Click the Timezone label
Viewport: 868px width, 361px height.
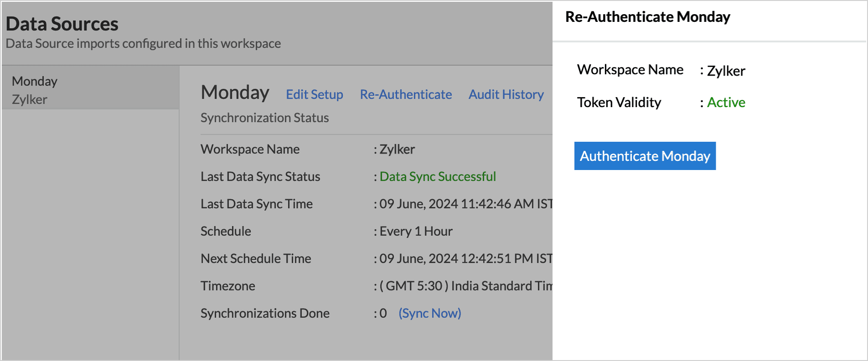[x=227, y=286]
